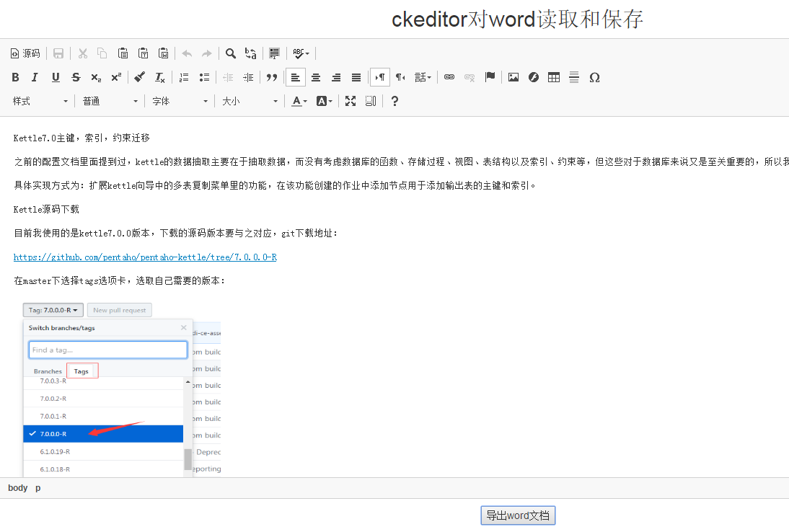Maximize the editor
789x532 pixels.
[x=351, y=101]
